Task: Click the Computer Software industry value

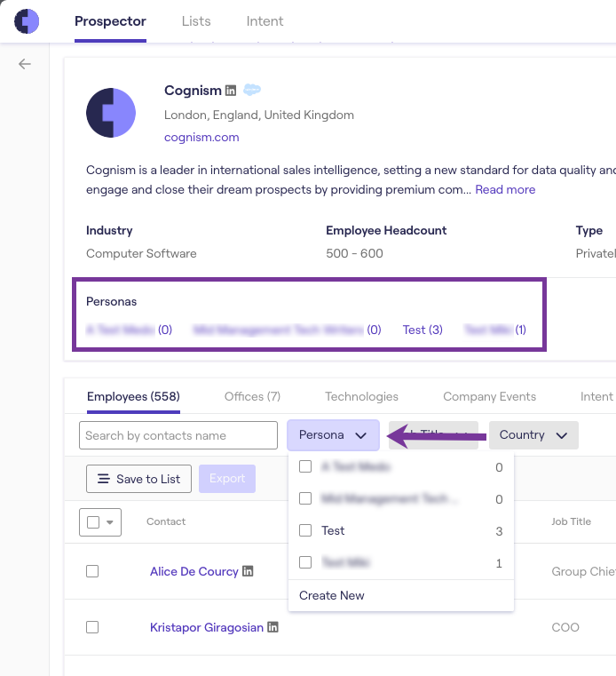Action: 141,253
